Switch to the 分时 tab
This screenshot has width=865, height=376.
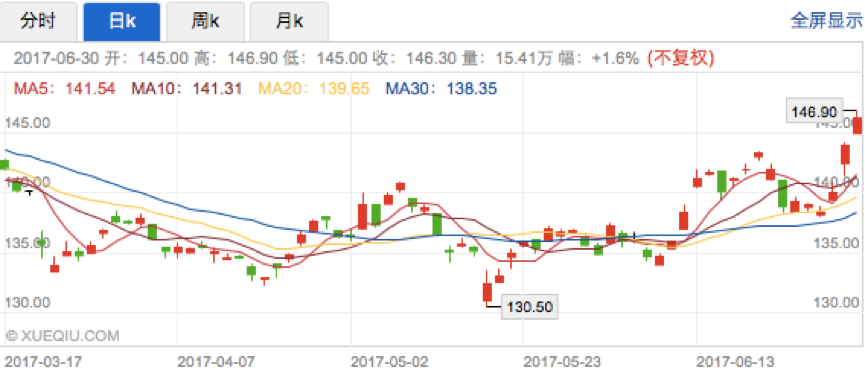38,22
